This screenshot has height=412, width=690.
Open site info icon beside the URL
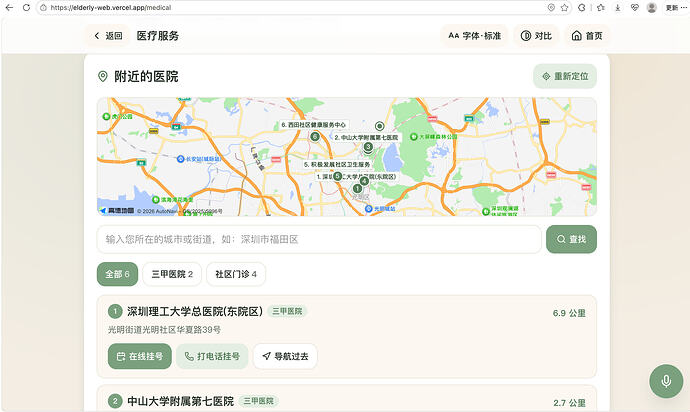coord(43,7)
